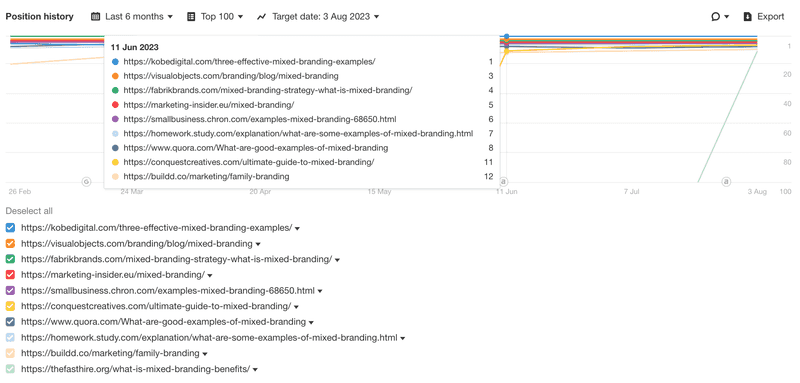The image size is (800, 383).
Task: Expand dropdown arrow next to conquestcreatives.com URL
Action: click(x=296, y=307)
